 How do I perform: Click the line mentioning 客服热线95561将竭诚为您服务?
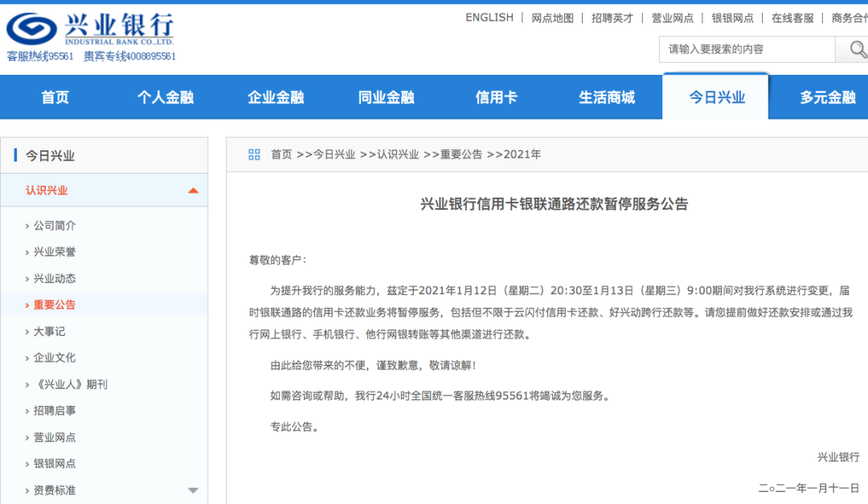pos(440,396)
